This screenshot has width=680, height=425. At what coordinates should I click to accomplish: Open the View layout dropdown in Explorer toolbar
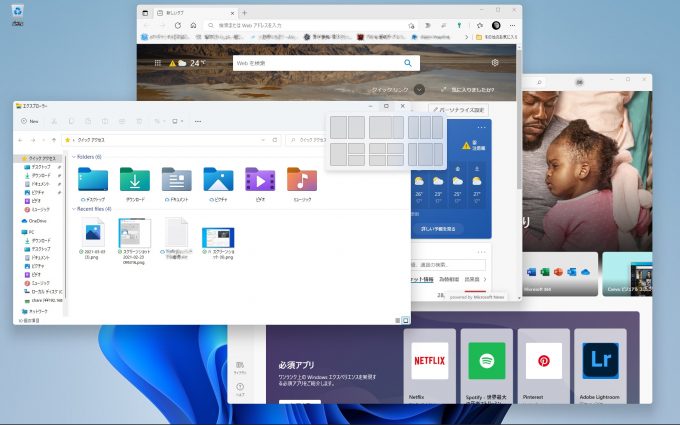(x=177, y=121)
